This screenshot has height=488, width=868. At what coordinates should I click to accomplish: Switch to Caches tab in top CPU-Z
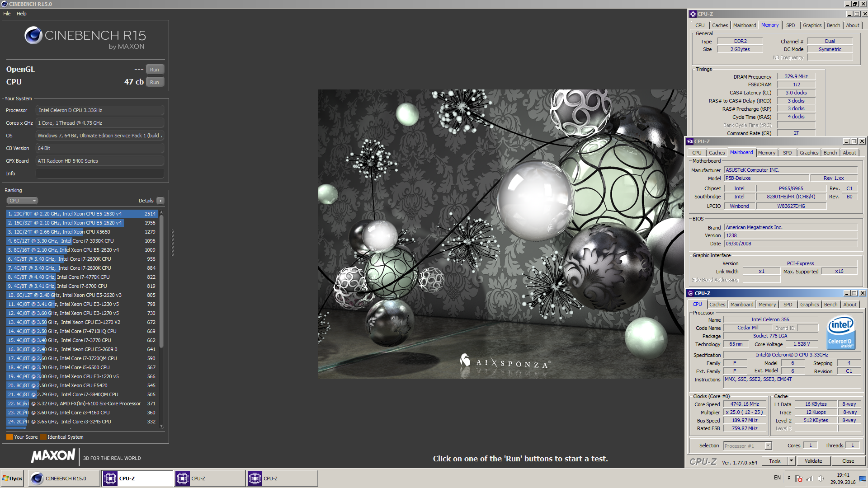pos(720,25)
